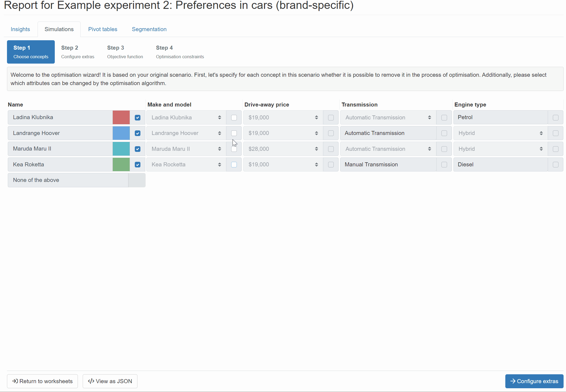Go to Step 3 Objective function
Viewport: 566px width, 392px height.
pyautogui.click(x=125, y=52)
